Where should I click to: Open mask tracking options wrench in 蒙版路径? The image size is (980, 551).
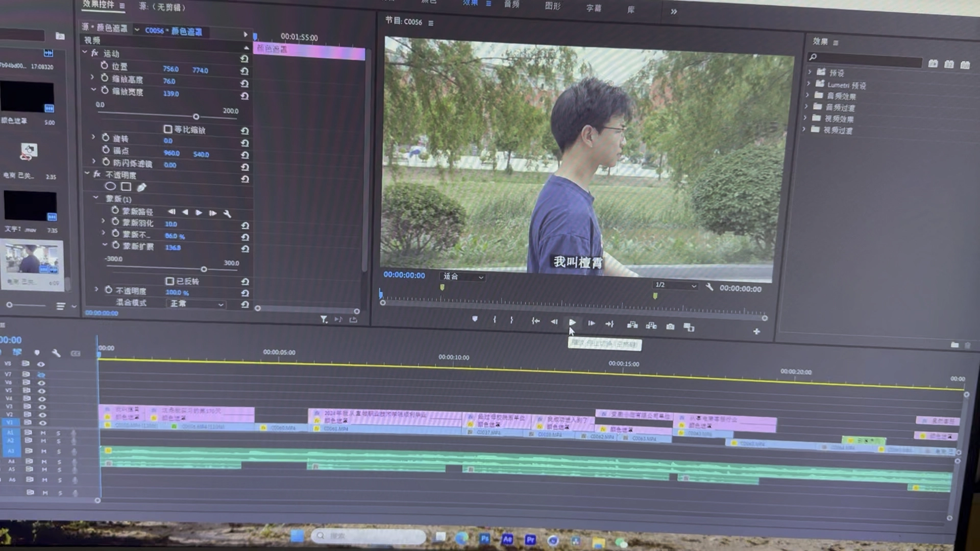pos(227,213)
